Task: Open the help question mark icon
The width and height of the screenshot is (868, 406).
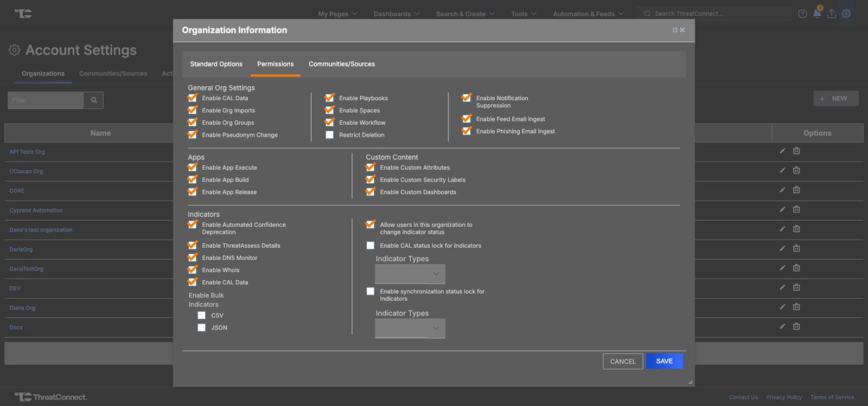Action: 802,14
